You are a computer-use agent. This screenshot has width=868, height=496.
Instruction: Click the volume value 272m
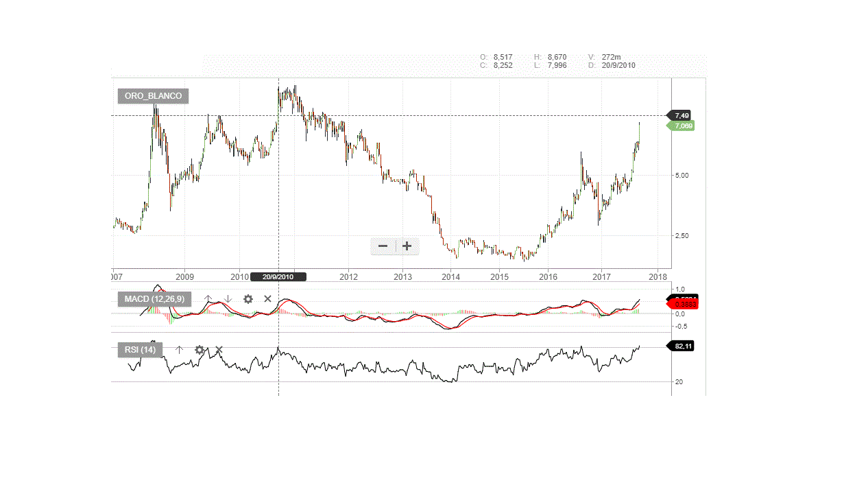tap(612, 57)
